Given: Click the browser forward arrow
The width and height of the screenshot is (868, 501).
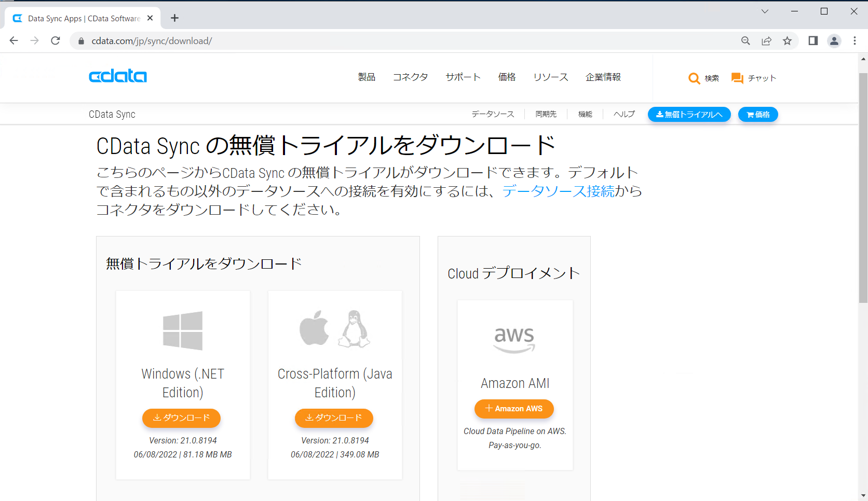Looking at the screenshot, I should (35, 40).
